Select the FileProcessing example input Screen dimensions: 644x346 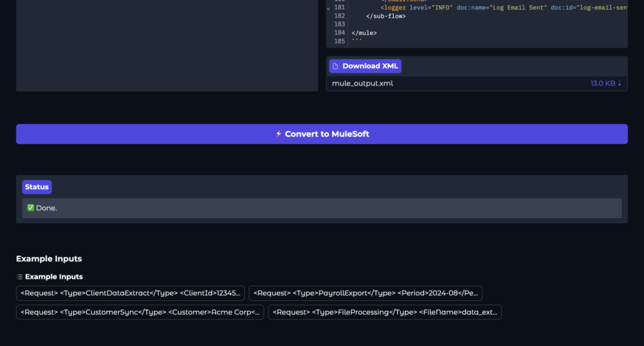click(x=385, y=312)
